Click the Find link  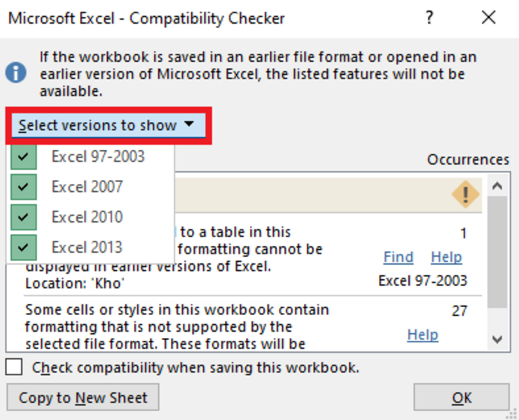point(398,257)
